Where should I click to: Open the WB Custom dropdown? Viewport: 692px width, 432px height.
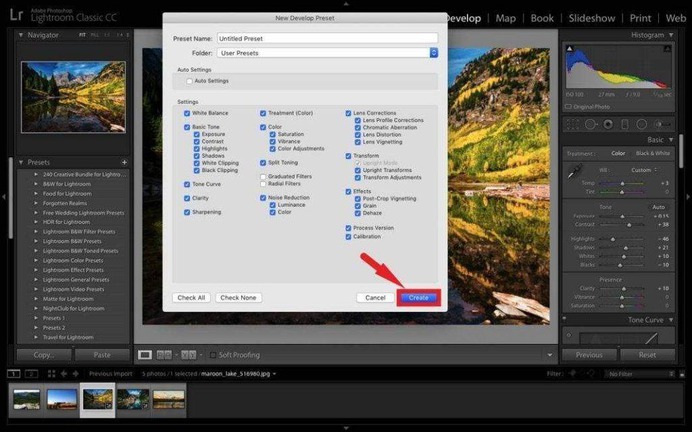tap(644, 170)
